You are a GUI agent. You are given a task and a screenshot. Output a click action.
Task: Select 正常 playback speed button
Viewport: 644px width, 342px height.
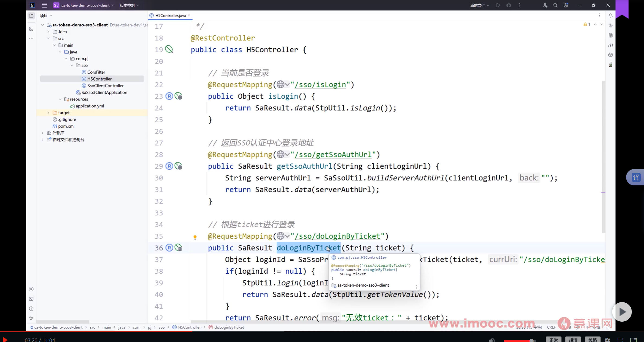[x=553, y=340]
